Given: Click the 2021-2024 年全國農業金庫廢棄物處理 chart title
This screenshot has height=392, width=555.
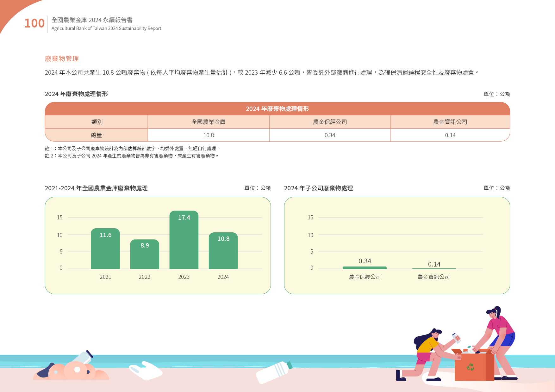Looking at the screenshot, I should click(x=96, y=188).
